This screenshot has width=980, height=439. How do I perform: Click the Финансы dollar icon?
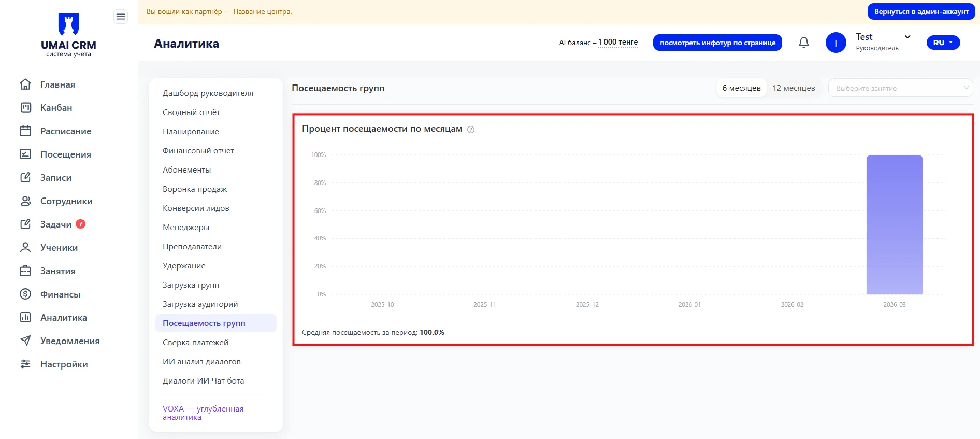tap(25, 294)
